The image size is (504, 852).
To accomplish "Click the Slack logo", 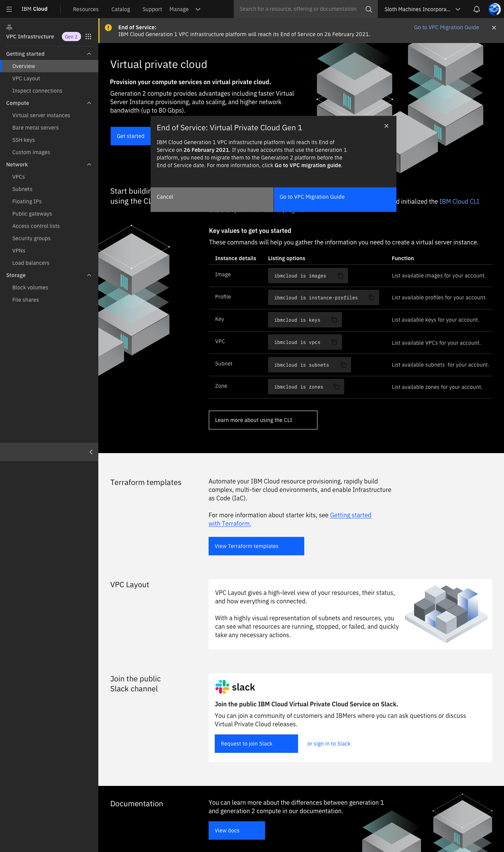I will pos(235,687).
